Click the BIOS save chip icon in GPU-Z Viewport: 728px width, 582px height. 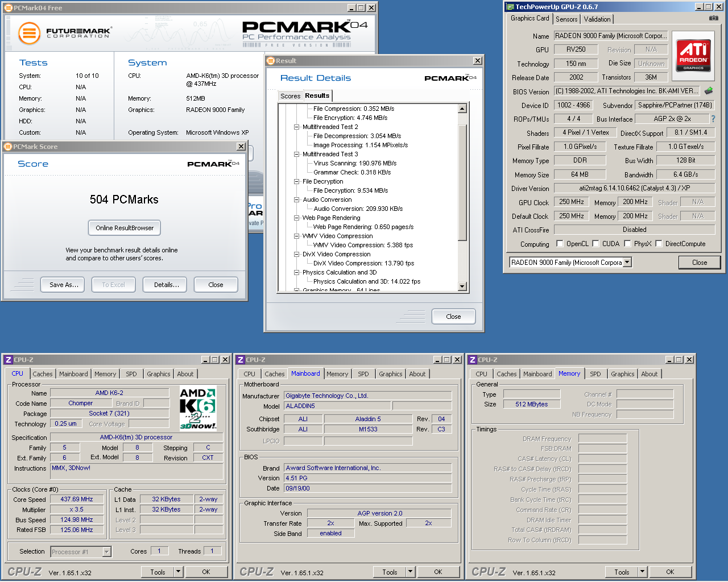click(x=709, y=91)
